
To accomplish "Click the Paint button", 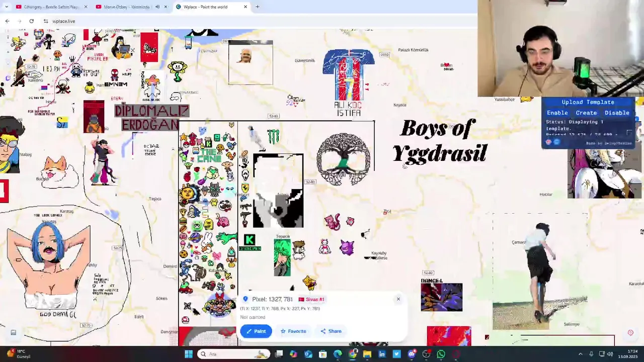I will coord(256,331).
